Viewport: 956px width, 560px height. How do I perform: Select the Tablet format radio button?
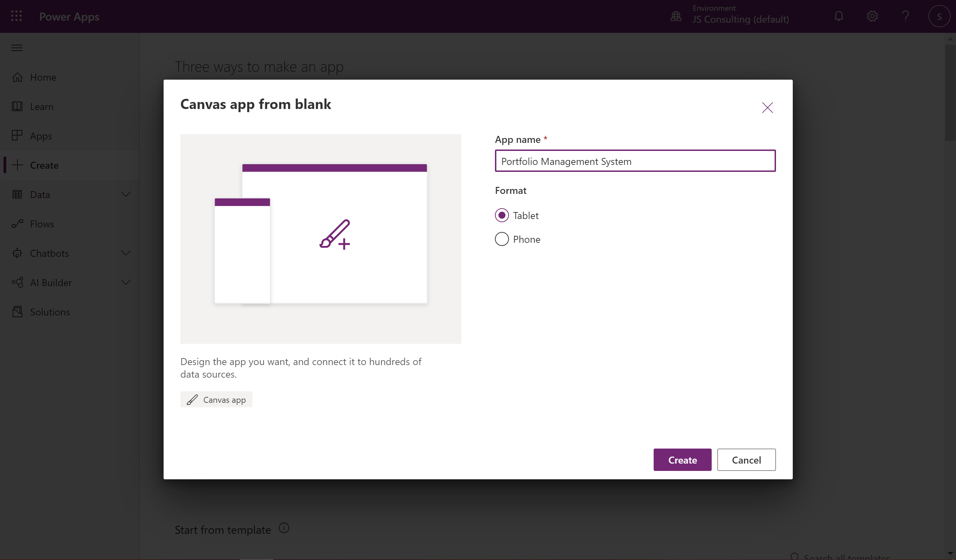(x=502, y=215)
